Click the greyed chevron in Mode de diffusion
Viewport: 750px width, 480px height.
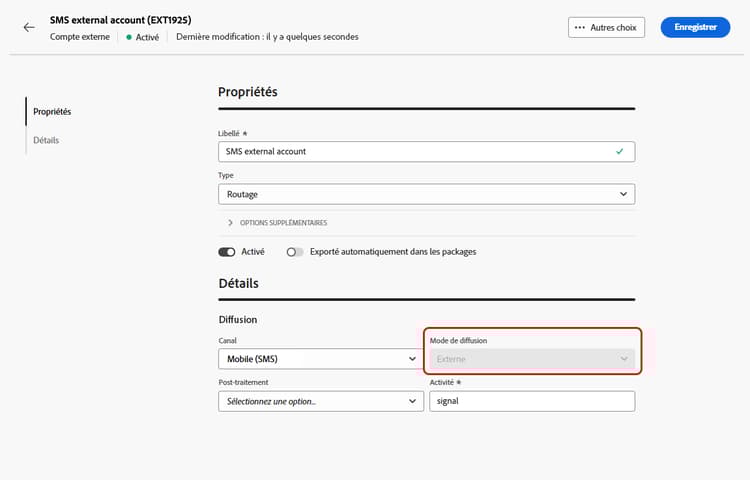[x=623, y=358]
